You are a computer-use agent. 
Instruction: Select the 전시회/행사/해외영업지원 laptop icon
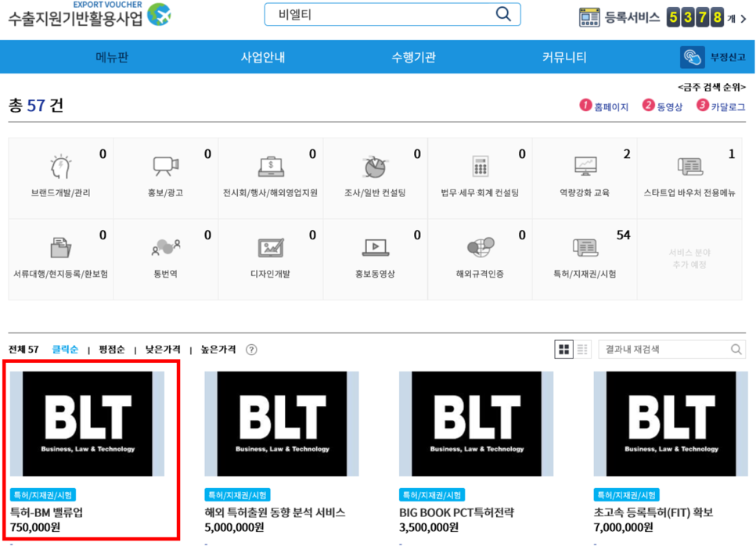tap(271, 167)
